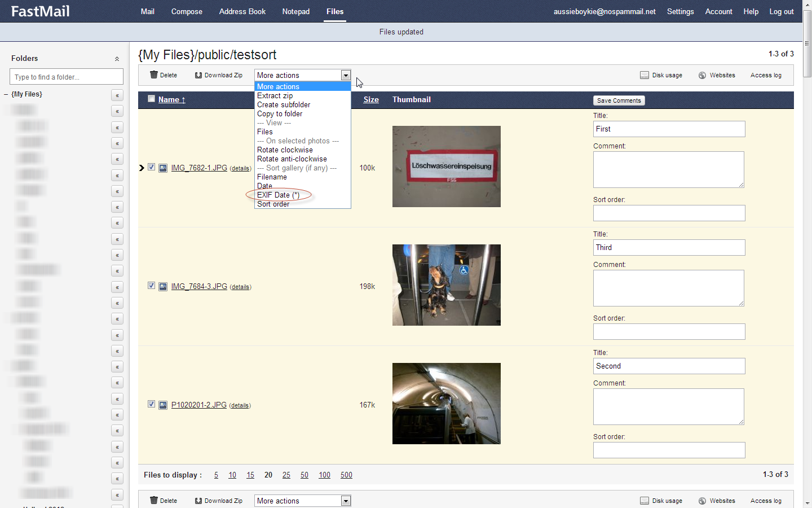Viewport: 812px width, 508px height.
Task: Click the escalator tunnel photo thumbnail
Action: (446, 403)
